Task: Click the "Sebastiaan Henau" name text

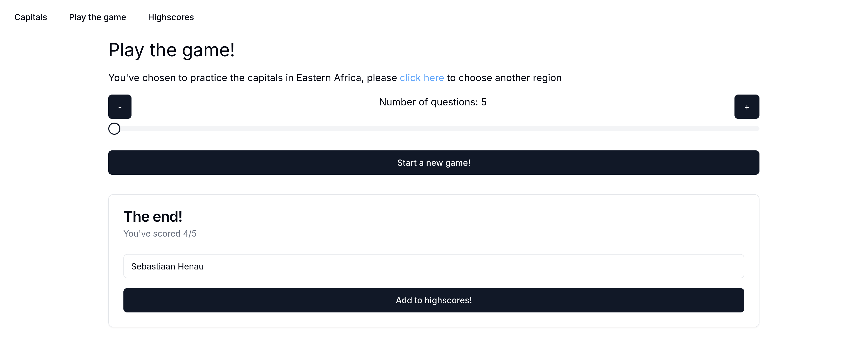Action: click(167, 266)
